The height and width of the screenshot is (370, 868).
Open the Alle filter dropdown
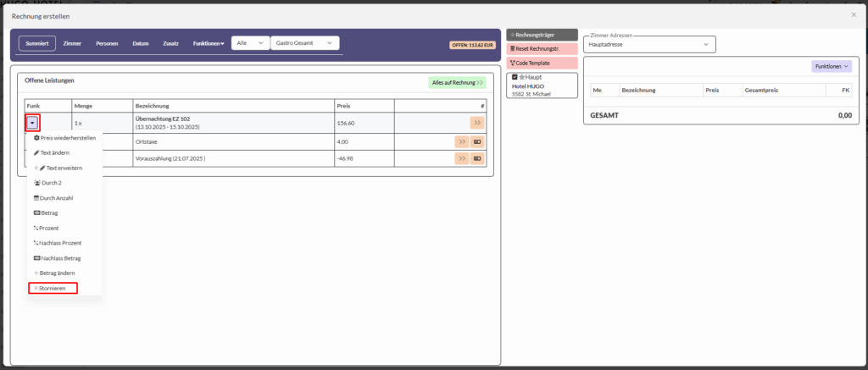click(250, 42)
